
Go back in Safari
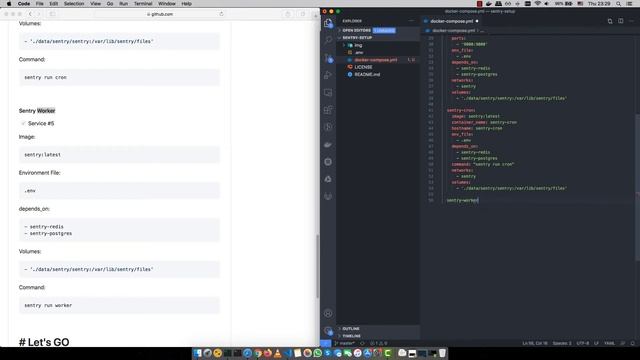[30, 14]
